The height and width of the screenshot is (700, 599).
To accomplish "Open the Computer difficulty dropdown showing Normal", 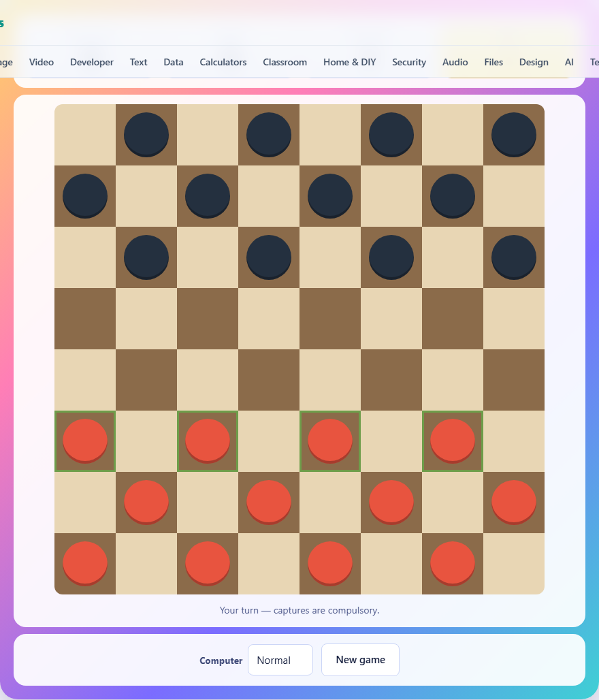I will (280, 660).
